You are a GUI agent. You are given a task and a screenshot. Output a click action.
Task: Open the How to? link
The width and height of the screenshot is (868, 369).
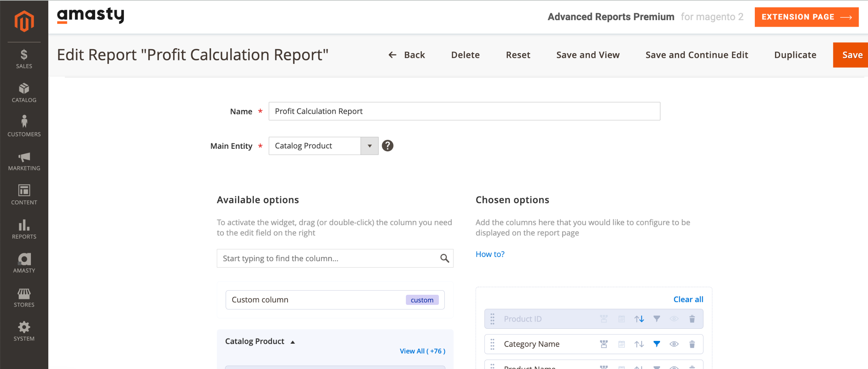490,254
